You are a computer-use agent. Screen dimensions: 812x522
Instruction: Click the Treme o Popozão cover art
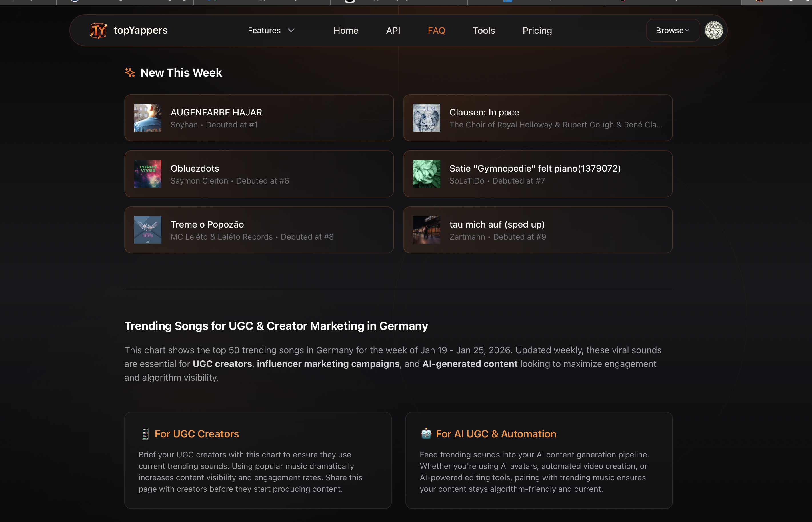148,230
